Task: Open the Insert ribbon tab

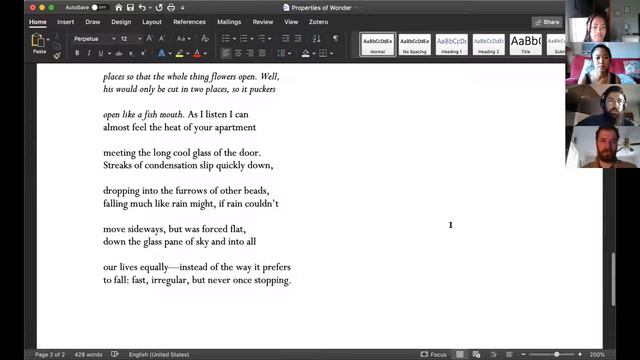Action: pos(65,22)
